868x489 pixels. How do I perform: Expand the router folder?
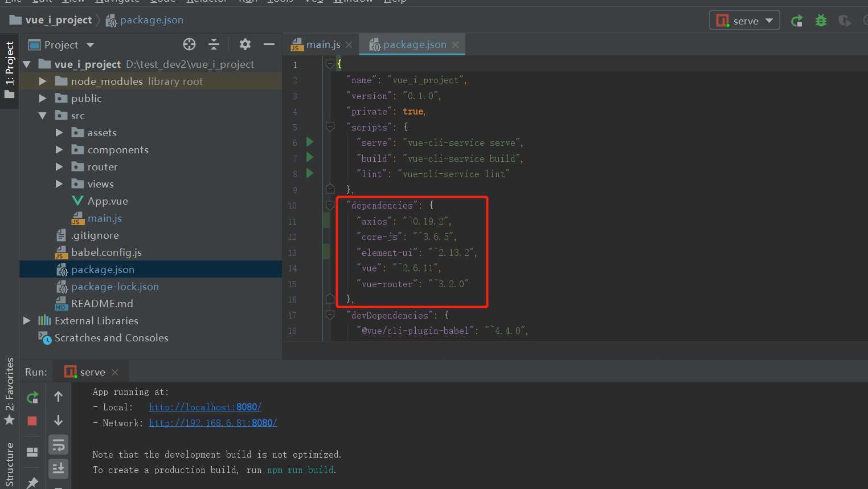59,167
